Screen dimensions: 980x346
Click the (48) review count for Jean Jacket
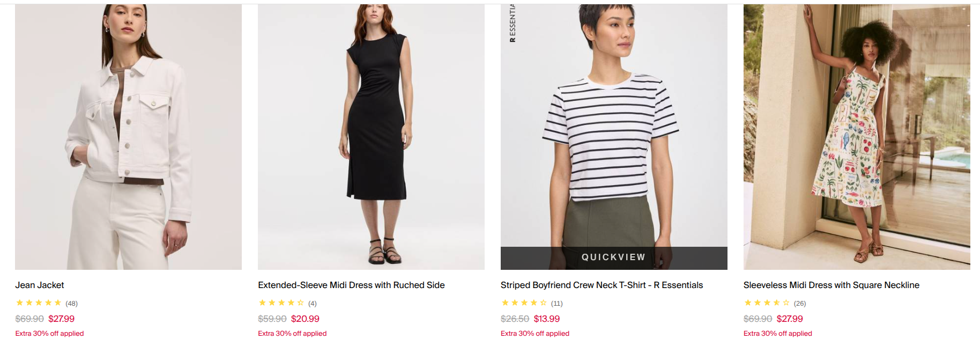(72, 303)
